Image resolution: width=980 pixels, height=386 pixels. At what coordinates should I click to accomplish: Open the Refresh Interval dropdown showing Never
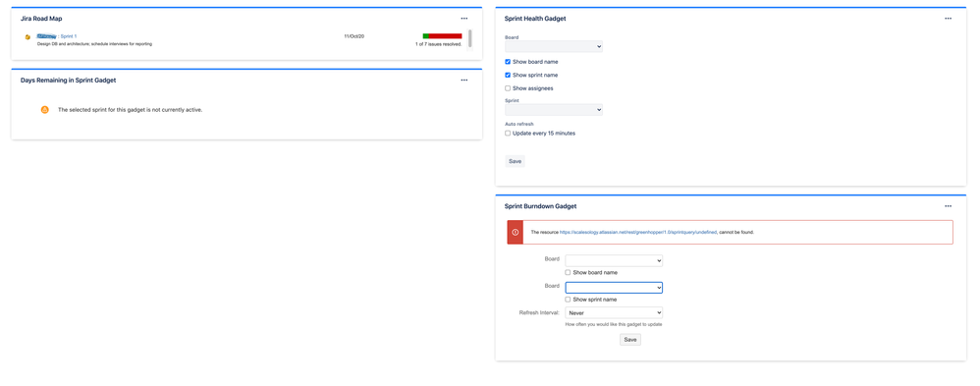click(x=614, y=312)
